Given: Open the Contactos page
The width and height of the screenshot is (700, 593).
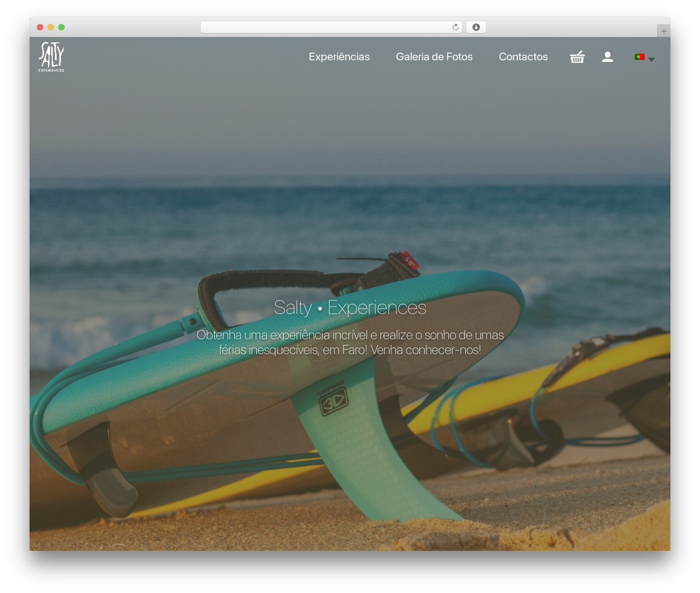Looking at the screenshot, I should coord(523,57).
